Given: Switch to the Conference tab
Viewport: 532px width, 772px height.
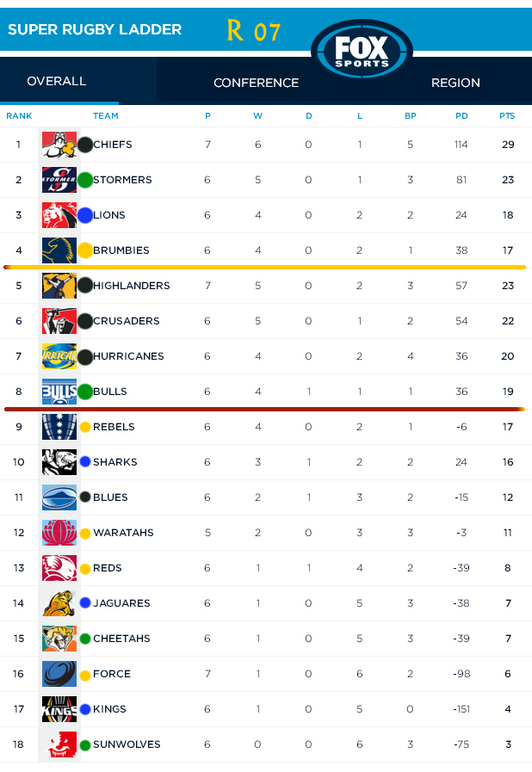Looking at the screenshot, I should [x=256, y=83].
